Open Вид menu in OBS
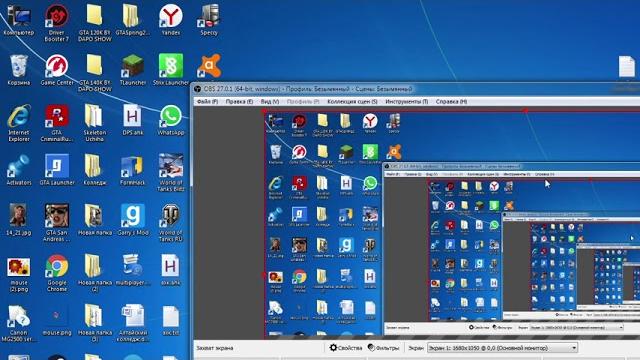This screenshot has height=360, width=640. [x=270, y=101]
